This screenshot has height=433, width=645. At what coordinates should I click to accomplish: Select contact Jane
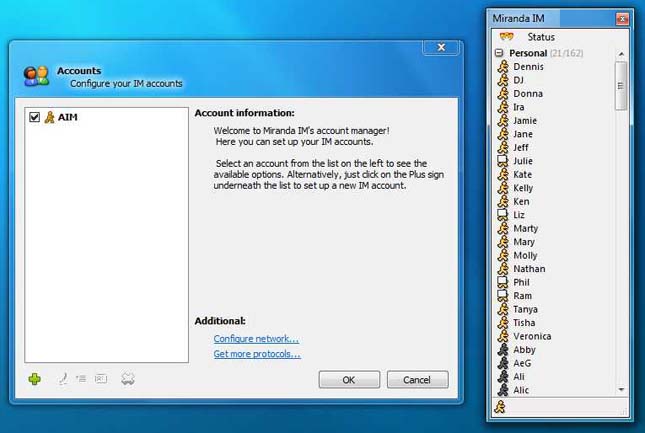(523, 134)
